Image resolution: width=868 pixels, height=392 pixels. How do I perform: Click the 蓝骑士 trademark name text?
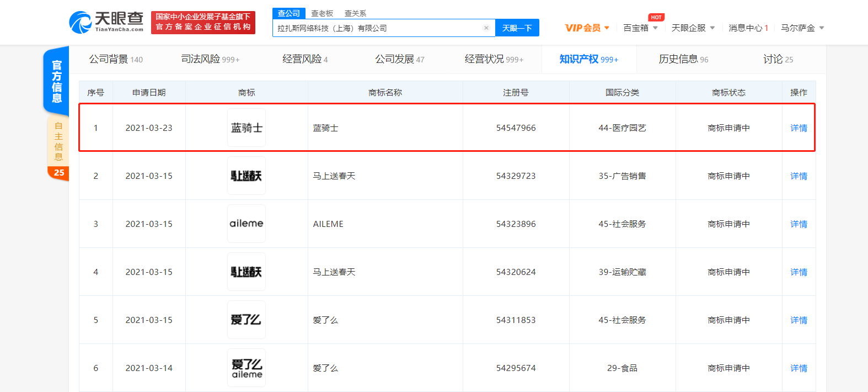(325, 128)
